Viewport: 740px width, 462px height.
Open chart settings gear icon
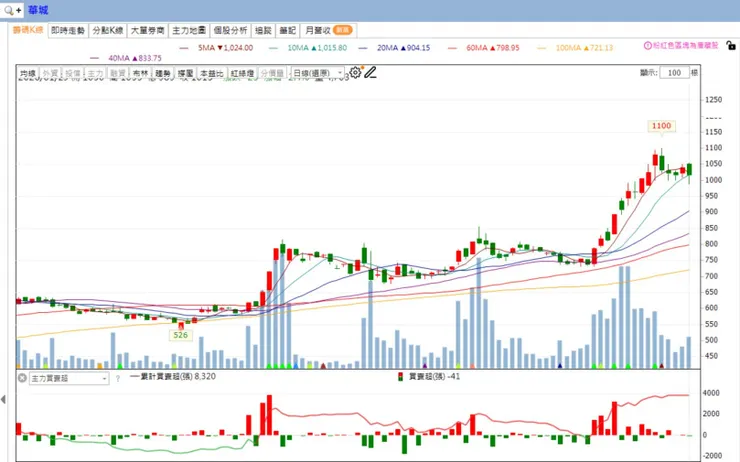point(355,72)
